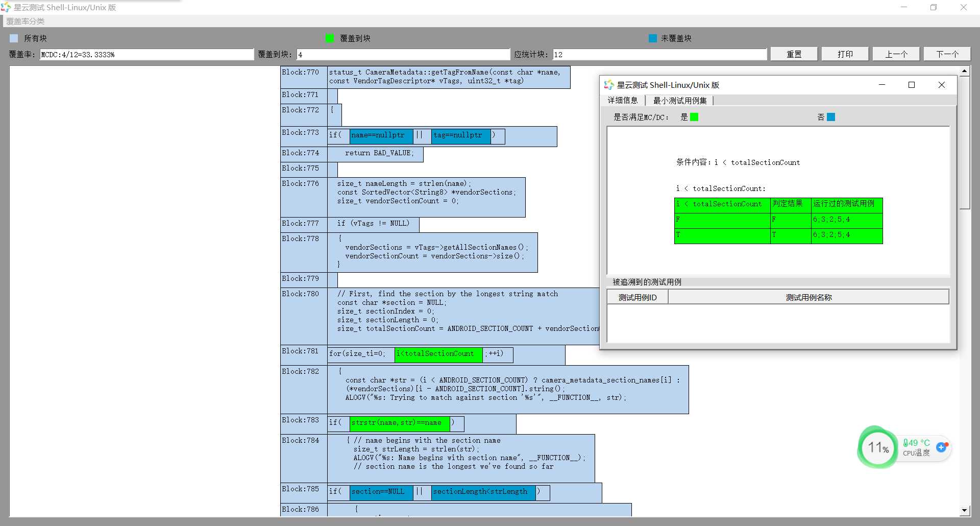Click the 覆盖到块 green color swatch
The width and height of the screenshot is (980, 526).
click(330, 38)
